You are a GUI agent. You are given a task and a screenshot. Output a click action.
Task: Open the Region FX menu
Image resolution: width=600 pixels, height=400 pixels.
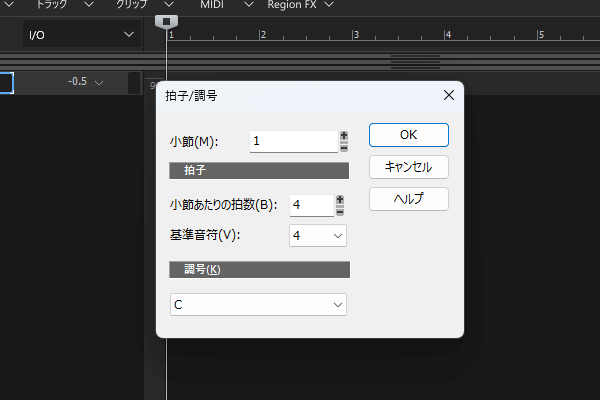300,5
